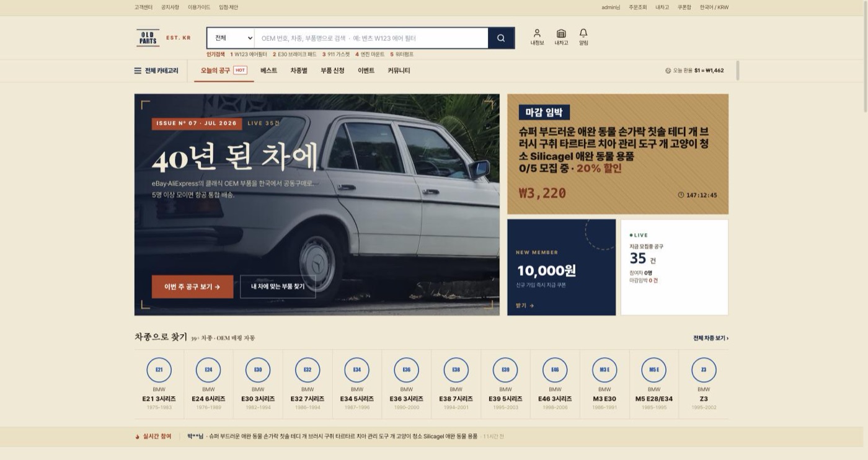Open 쿠폰함 link

click(x=684, y=7)
